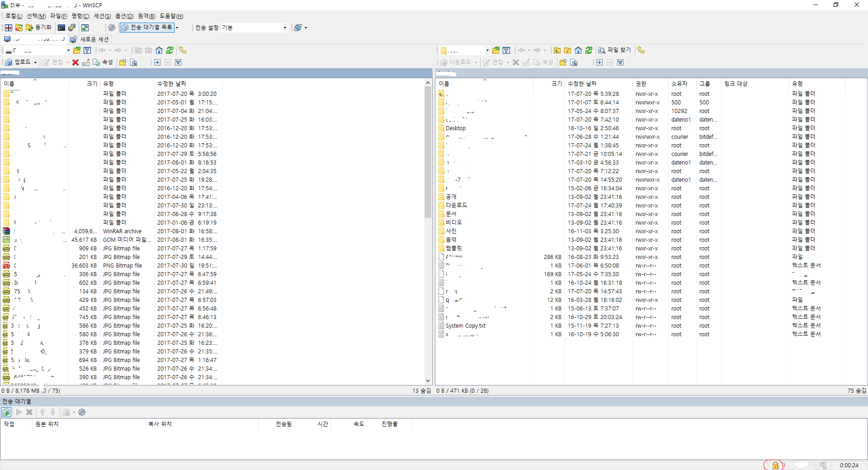Click the Keep Remote Directory Up to Date icon
This screenshot has height=470, width=868.
(85, 28)
